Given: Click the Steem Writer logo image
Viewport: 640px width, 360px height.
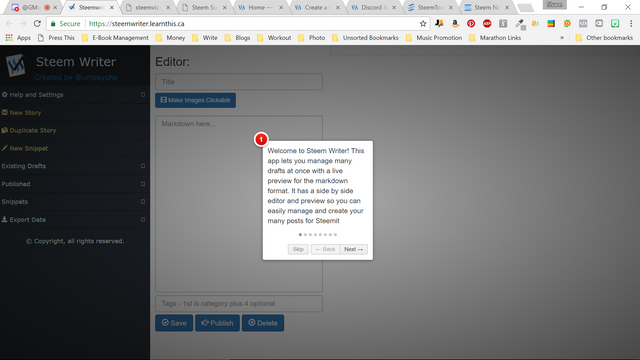Looking at the screenshot, I should (x=16, y=65).
